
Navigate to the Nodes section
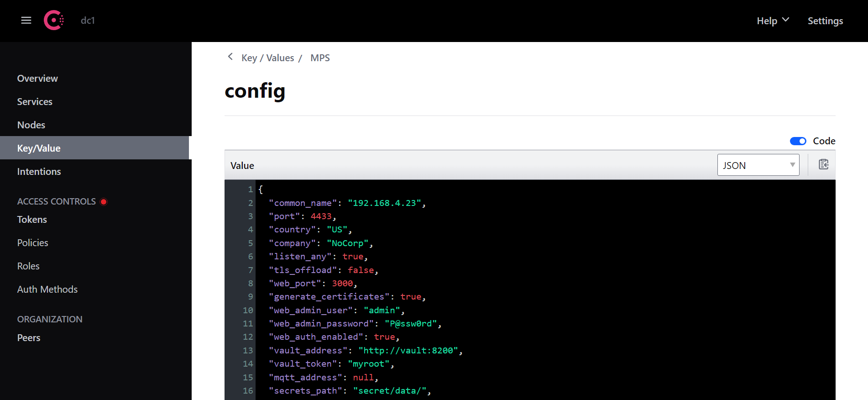point(31,125)
